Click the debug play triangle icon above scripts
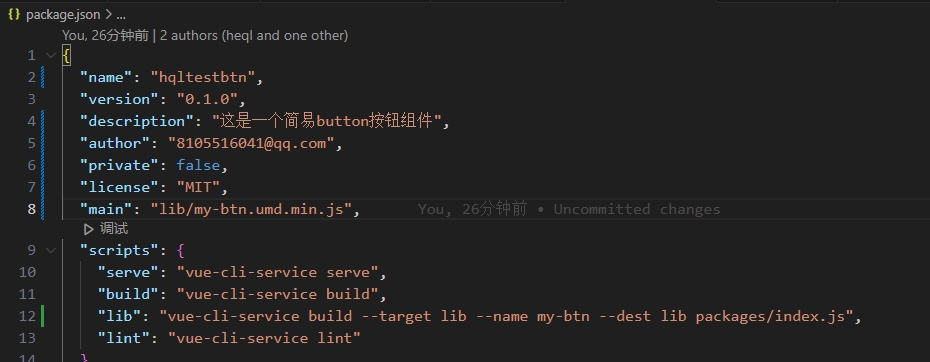The width and height of the screenshot is (930, 362). [x=89, y=229]
